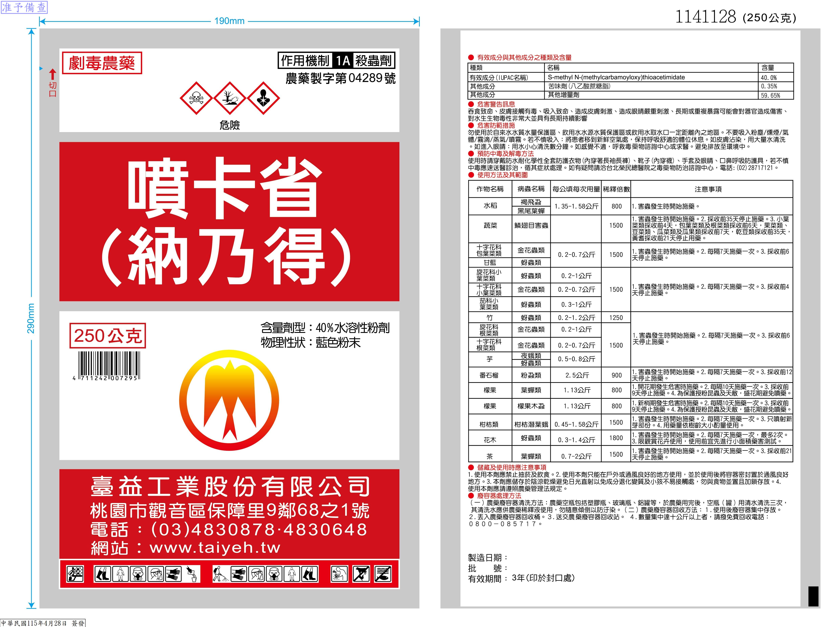Viewport: 840px width, 627px height.
Task: Click the 使用方法及其範圍 heading
Action: [x=503, y=175]
